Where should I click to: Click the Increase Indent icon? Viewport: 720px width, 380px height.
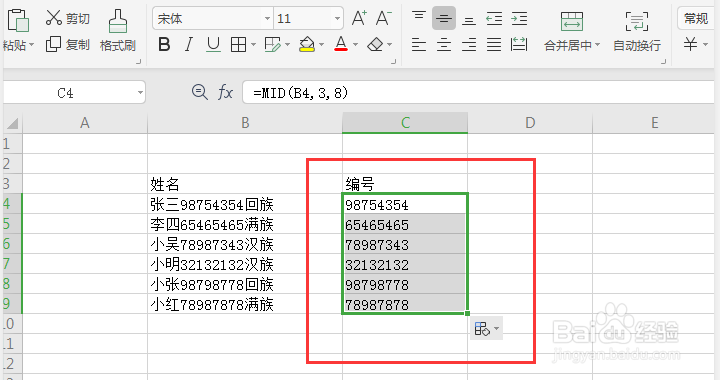tap(519, 18)
